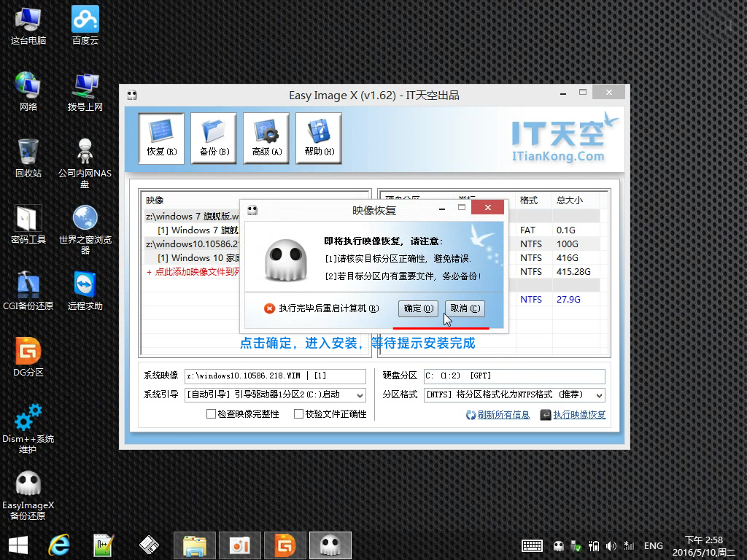Click the 总大小 column header
The width and height of the screenshot is (747, 560).
point(570,201)
